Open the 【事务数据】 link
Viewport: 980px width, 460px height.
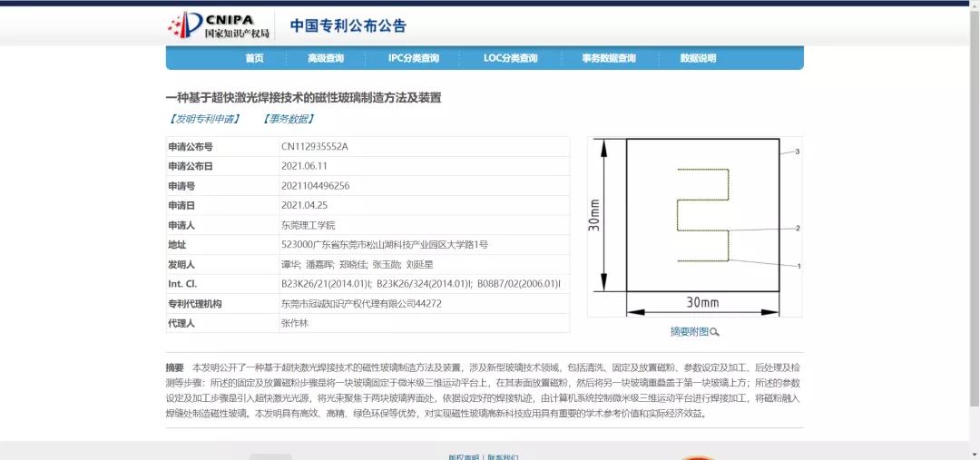[x=289, y=119]
